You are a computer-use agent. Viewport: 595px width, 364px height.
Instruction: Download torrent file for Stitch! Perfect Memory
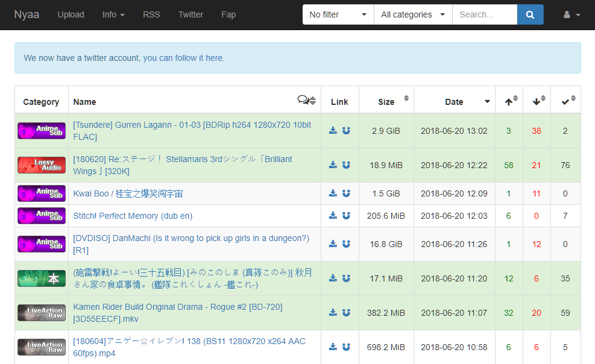point(333,216)
